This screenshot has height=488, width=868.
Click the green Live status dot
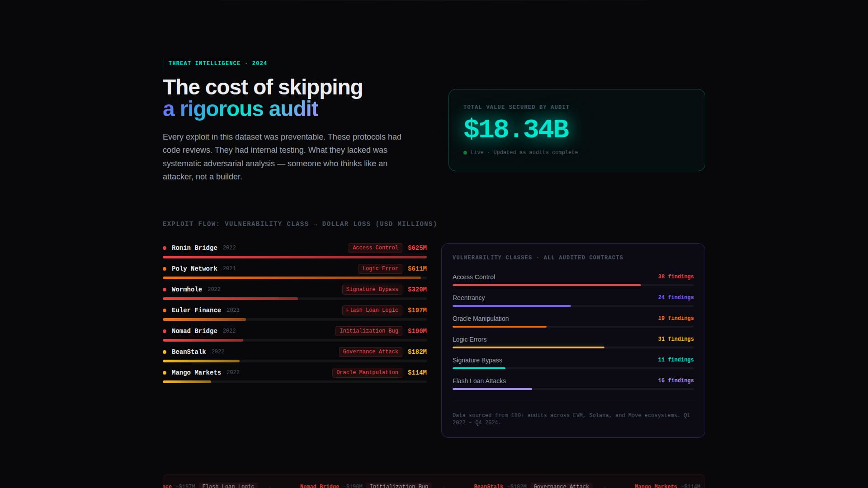coord(465,153)
